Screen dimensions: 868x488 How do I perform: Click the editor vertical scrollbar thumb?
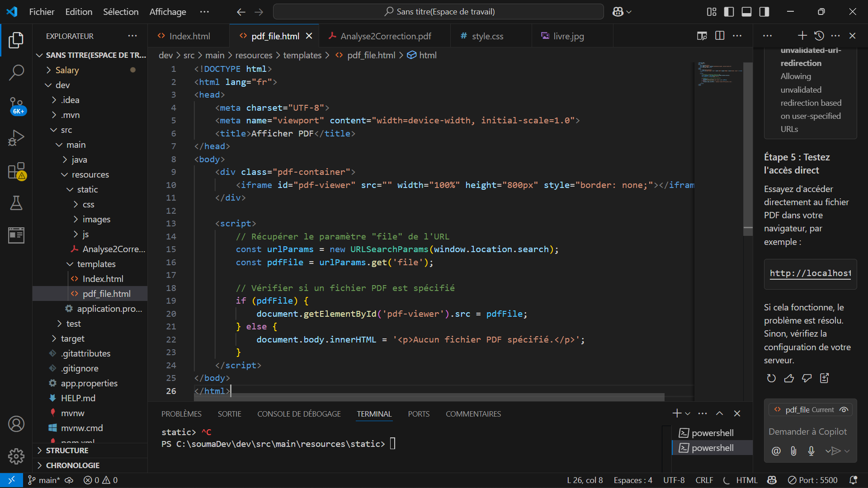(748, 149)
